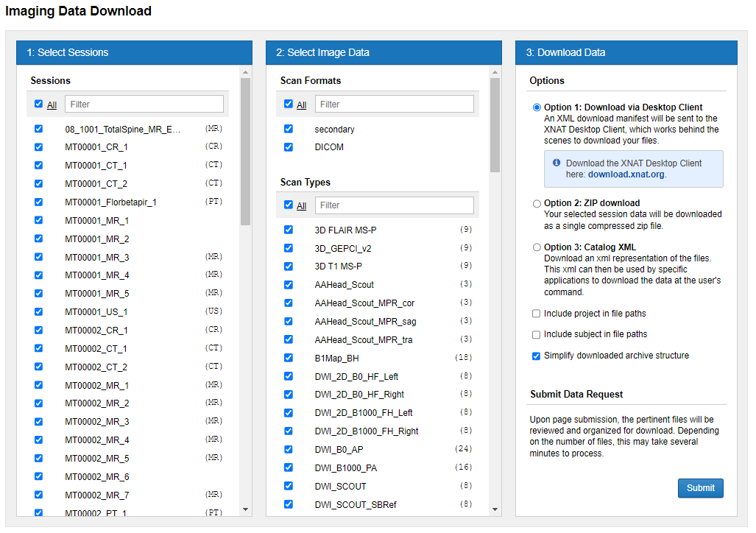Select Option 3: Catalog XML

(537, 246)
